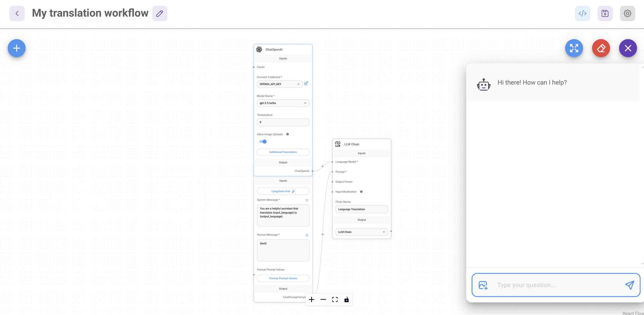Go back using the left arrow
Viewport: 644px width, 315px height.
click(17, 13)
